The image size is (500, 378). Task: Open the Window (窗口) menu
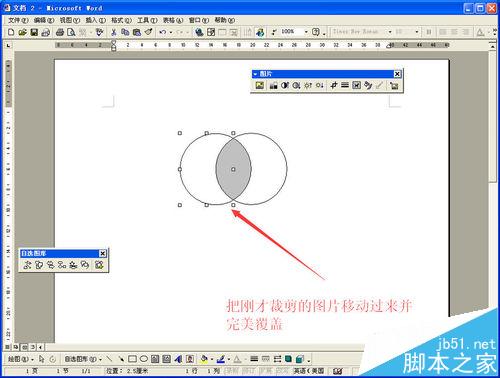point(199,20)
